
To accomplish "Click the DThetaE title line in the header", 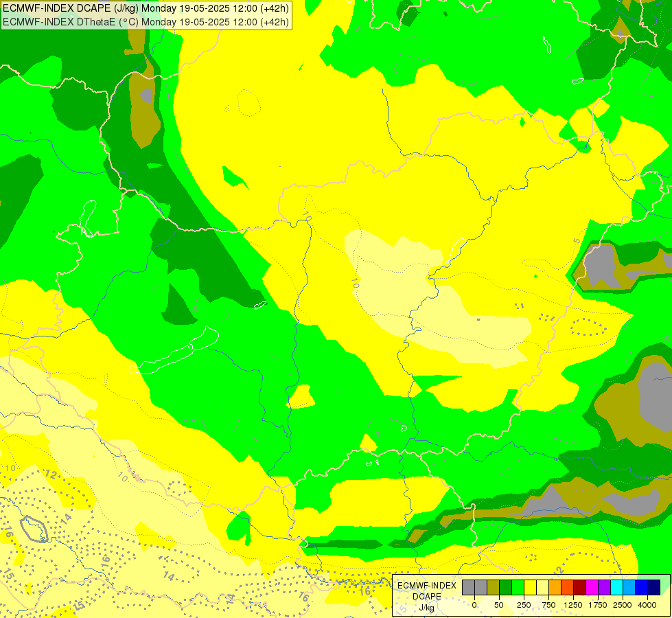I will click(x=146, y=22).
